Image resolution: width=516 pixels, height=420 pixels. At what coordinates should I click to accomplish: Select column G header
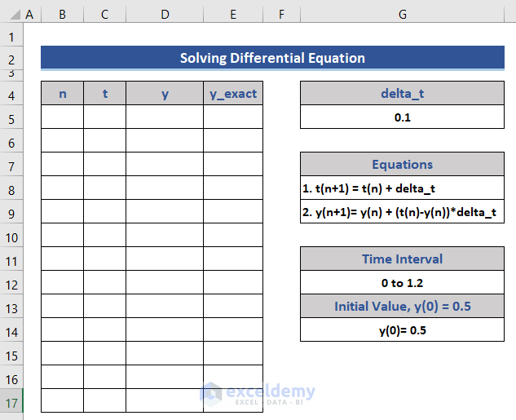coord(403,15)
